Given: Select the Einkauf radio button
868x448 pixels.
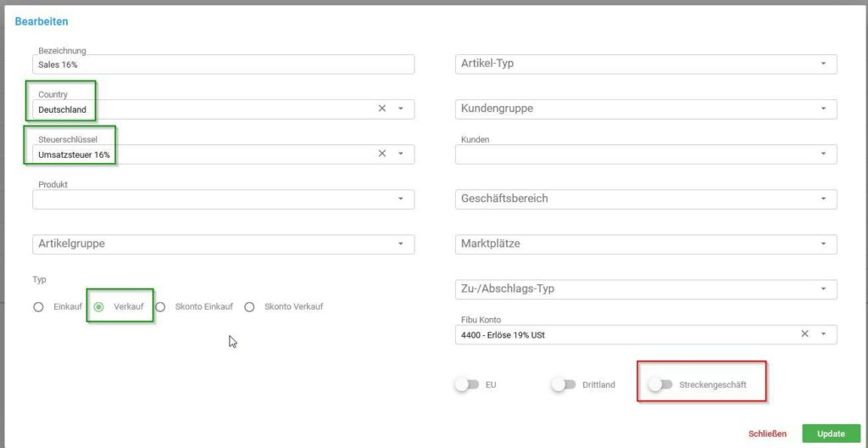Looking at the screenshot, I should pos(38,306).
